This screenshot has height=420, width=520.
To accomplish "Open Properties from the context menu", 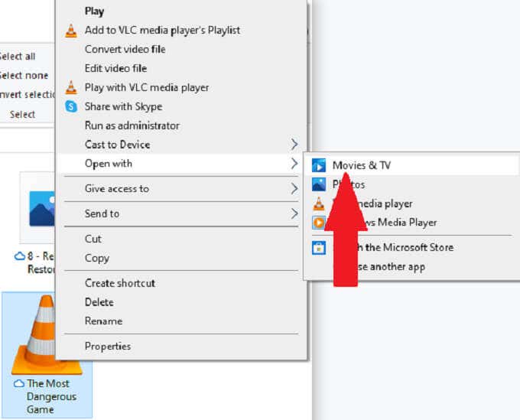I will click(x=182, y=347).
